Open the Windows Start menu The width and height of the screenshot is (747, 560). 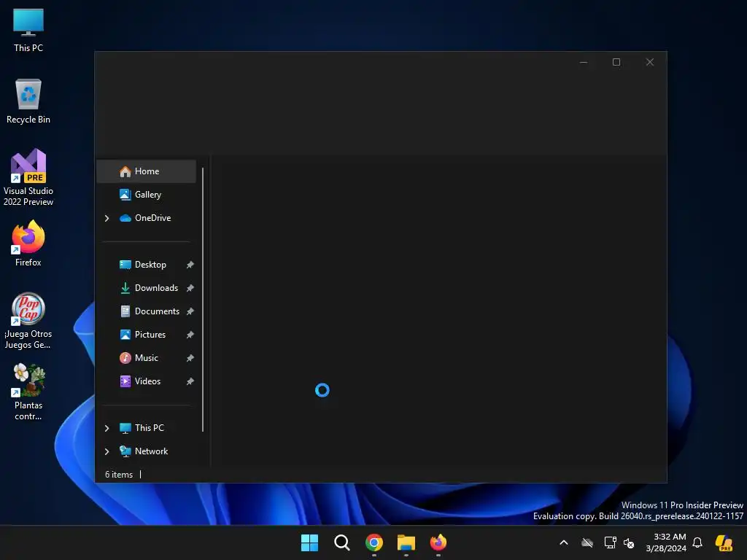pyautogui.click(x=309, y=542)
